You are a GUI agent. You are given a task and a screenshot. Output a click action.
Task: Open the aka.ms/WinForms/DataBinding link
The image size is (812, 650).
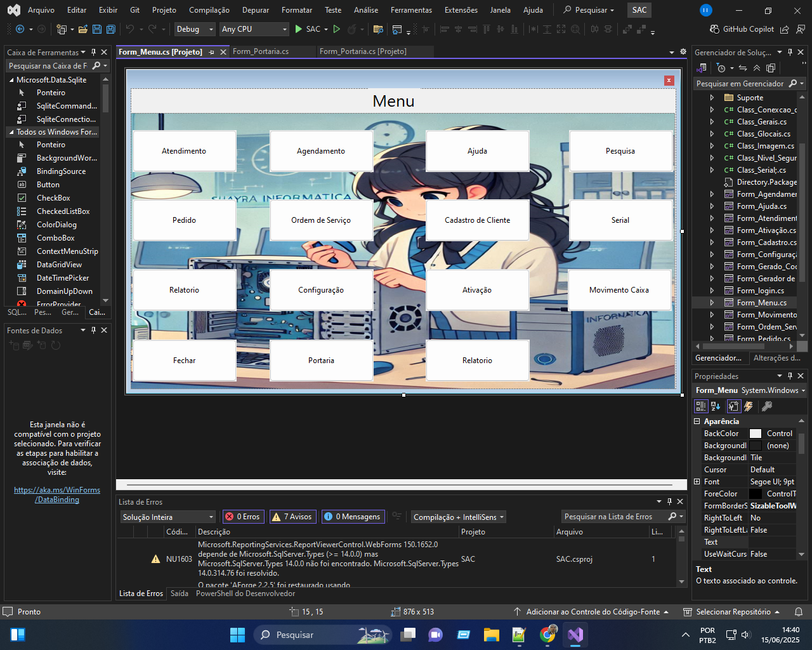coord(57,494)
